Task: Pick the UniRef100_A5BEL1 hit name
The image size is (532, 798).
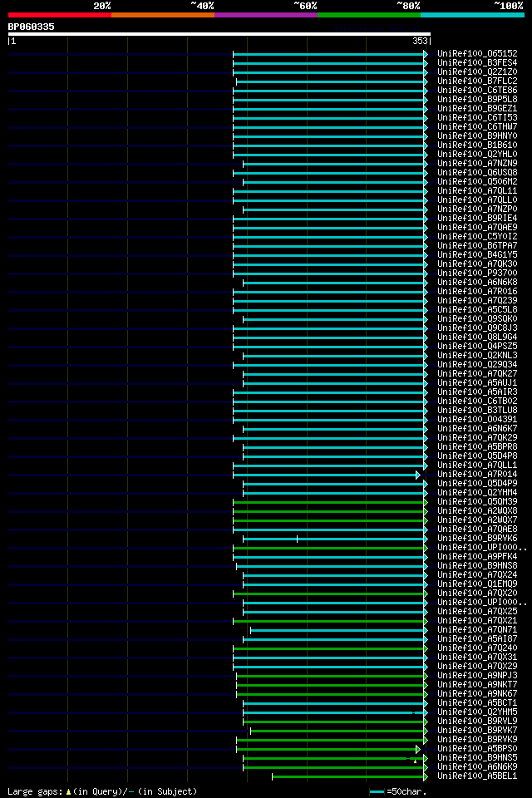Action: [x=477, y=777]
